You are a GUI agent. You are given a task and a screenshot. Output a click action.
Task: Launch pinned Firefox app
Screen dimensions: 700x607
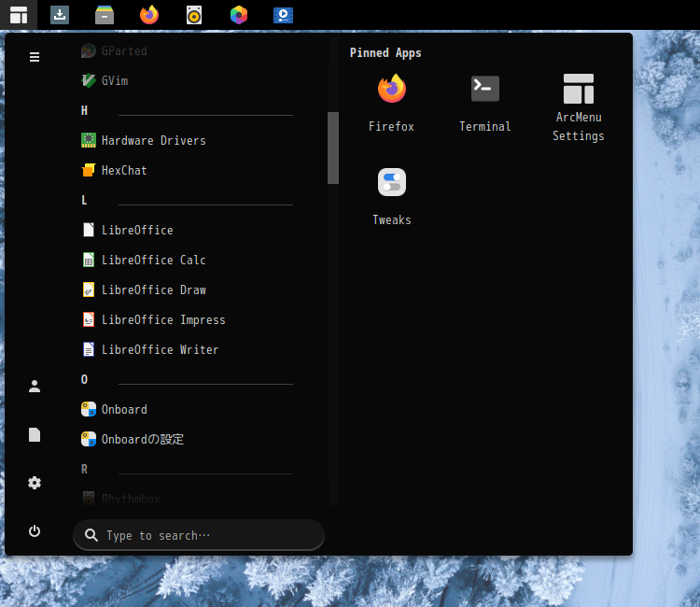391,103
